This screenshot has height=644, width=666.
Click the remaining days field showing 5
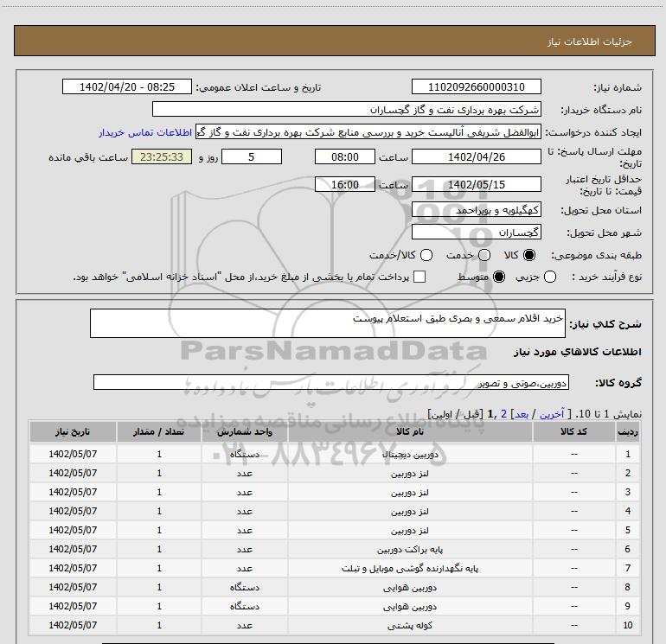coord(252,156)
